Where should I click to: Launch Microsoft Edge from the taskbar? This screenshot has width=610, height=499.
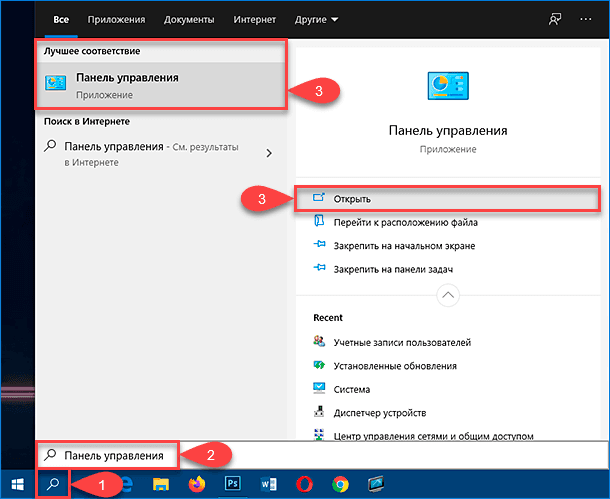[126, 484]
